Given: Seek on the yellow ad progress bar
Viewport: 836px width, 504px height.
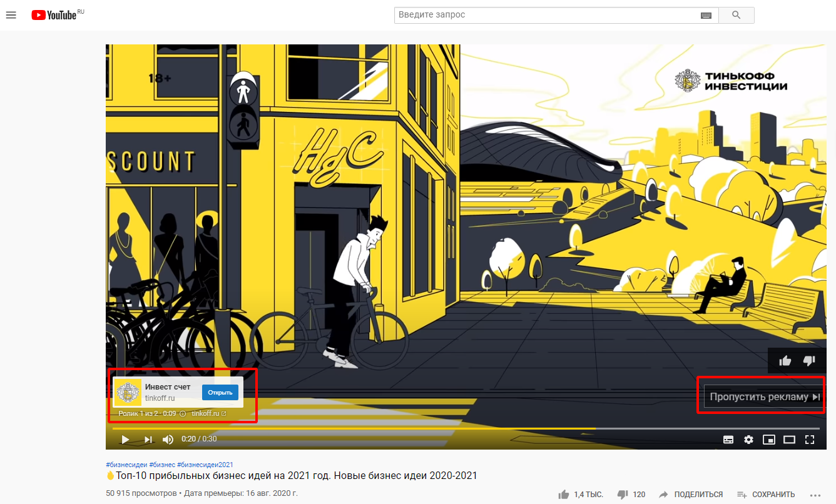Looking at the screenshot, I should point(354,428).
